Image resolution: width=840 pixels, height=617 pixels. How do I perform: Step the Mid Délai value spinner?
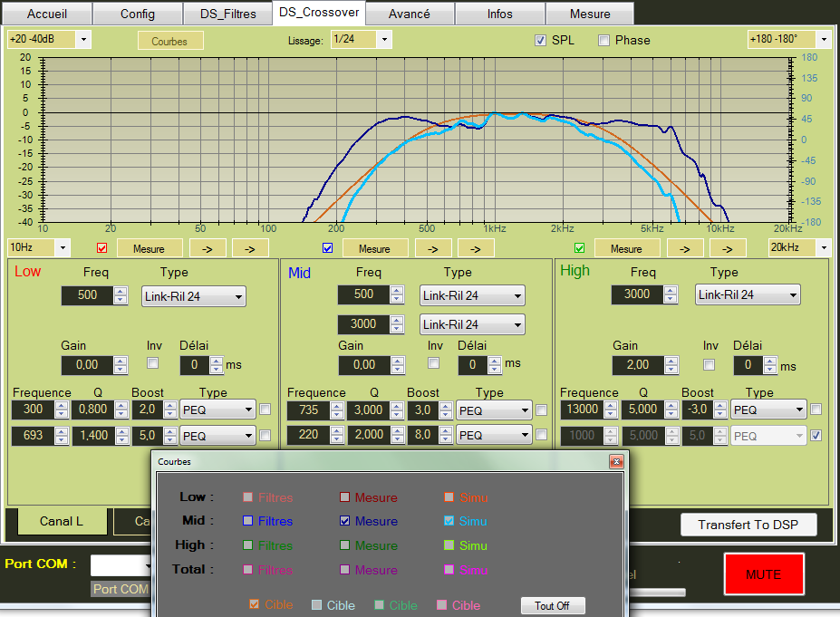tap(493, 365)
